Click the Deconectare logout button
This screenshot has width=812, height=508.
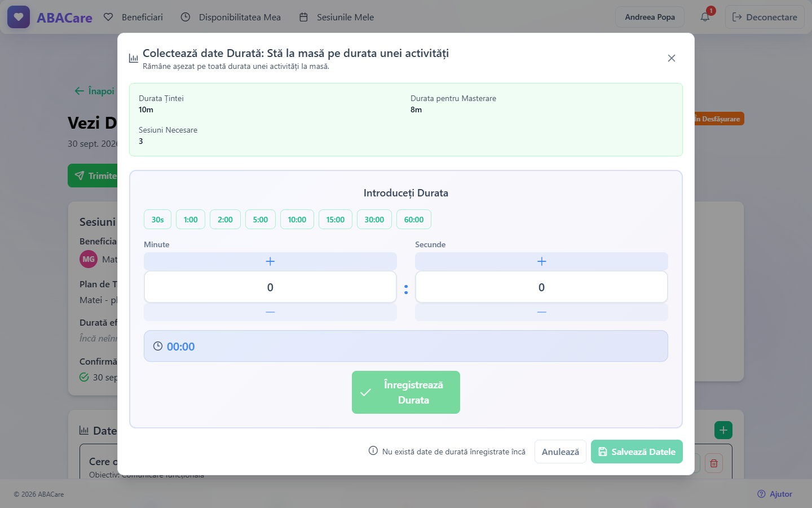tap(765, 17)
